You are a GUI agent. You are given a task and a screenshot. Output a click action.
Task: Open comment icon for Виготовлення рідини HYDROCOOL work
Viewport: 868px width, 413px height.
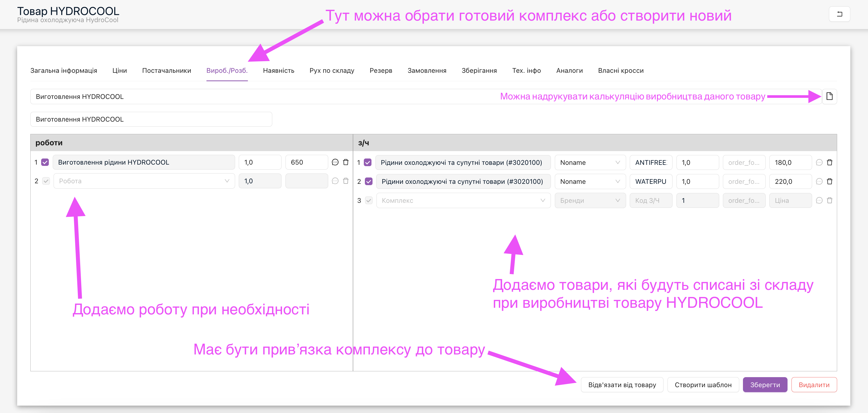click(x=335, y=162)
